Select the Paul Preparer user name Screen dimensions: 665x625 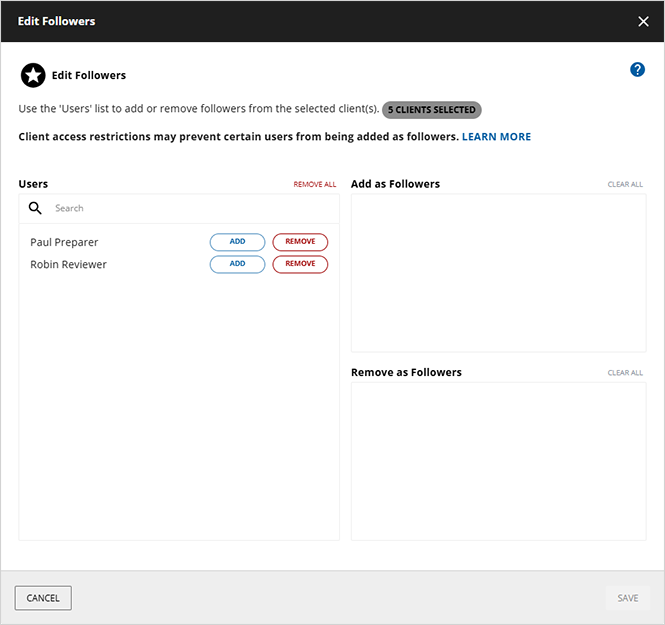64,242
